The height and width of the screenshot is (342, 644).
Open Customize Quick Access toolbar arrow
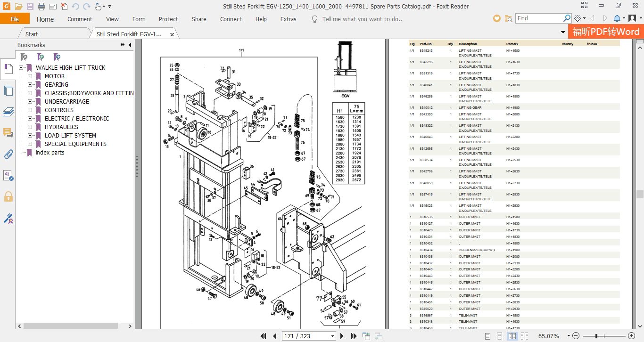point(110,7)
